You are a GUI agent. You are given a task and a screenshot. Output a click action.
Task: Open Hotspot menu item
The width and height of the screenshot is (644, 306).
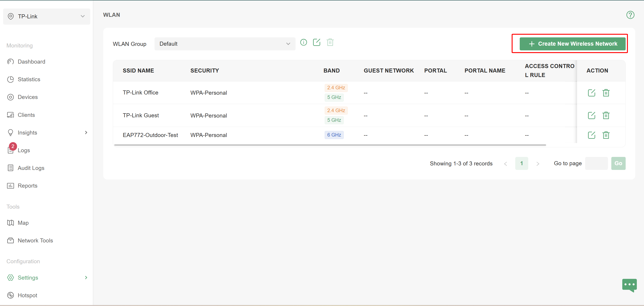point(28,295)
